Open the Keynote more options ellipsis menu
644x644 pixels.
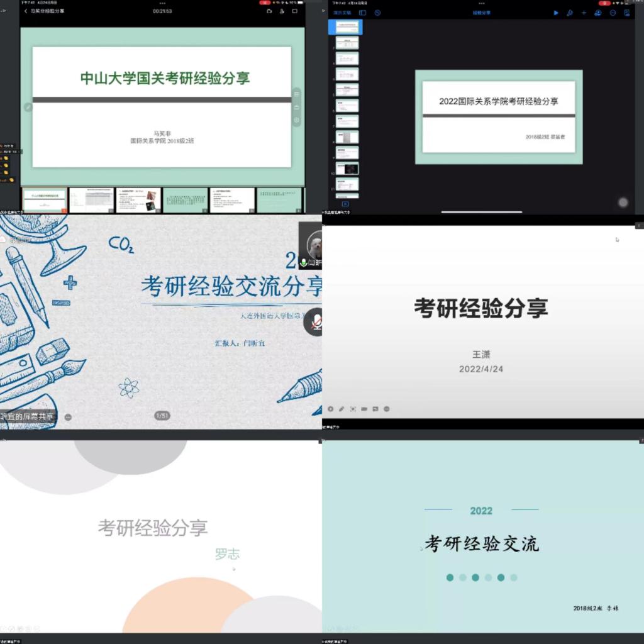[613, 13]
